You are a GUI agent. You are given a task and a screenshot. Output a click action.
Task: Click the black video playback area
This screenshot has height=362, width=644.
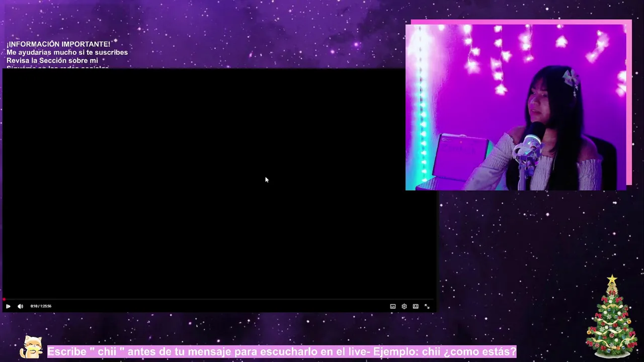point(219,184)
